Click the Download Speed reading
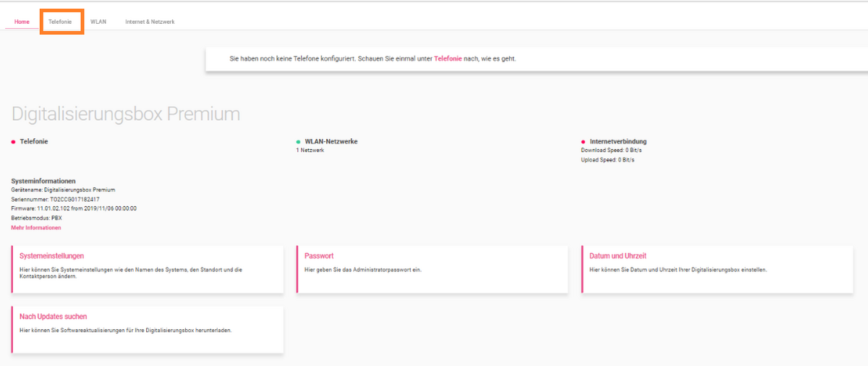 coord(613,150)
